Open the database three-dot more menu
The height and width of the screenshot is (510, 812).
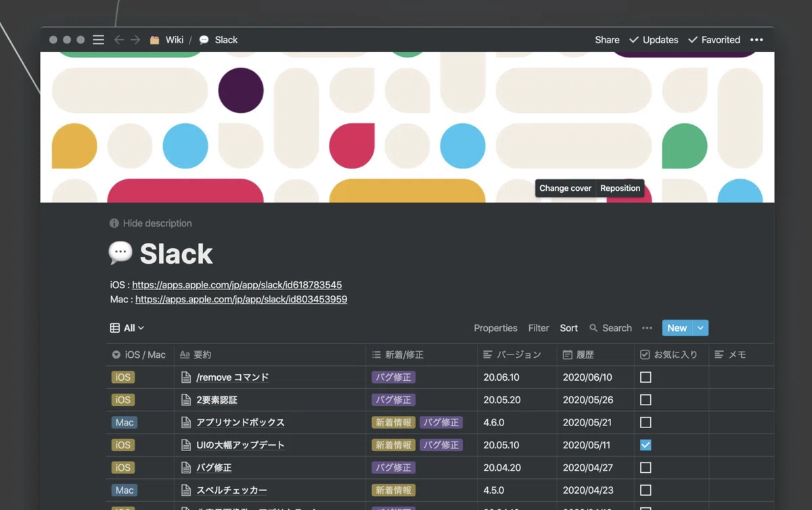click(x=647, y=328)
